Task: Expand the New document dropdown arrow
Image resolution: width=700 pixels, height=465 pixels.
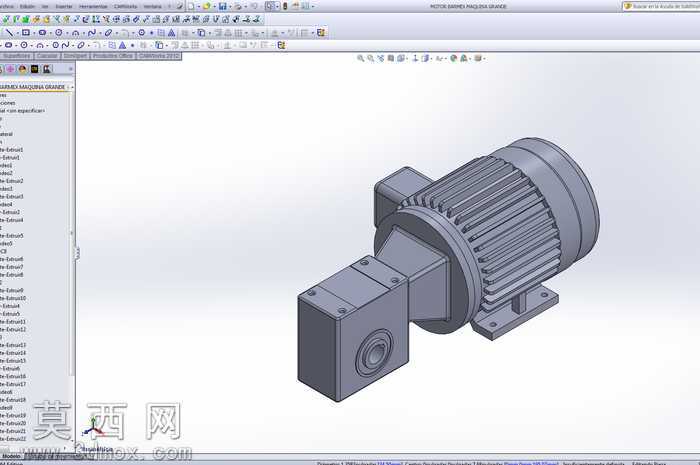Action: click(x=198, y=7)
